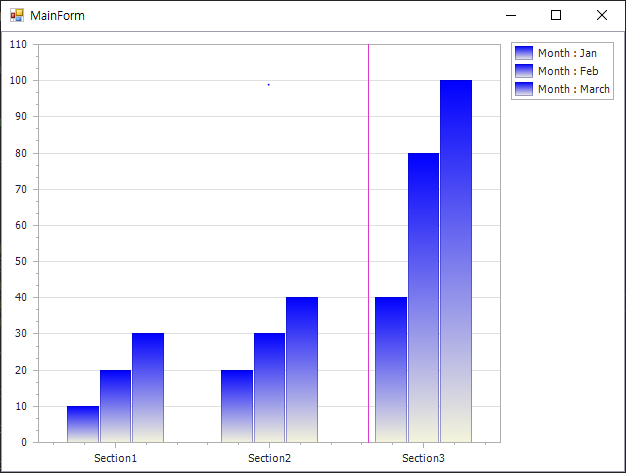The width and height of the screenshot is (626, 473).
Task: Close the MainForm window
Action: click(x=602, y=16)
